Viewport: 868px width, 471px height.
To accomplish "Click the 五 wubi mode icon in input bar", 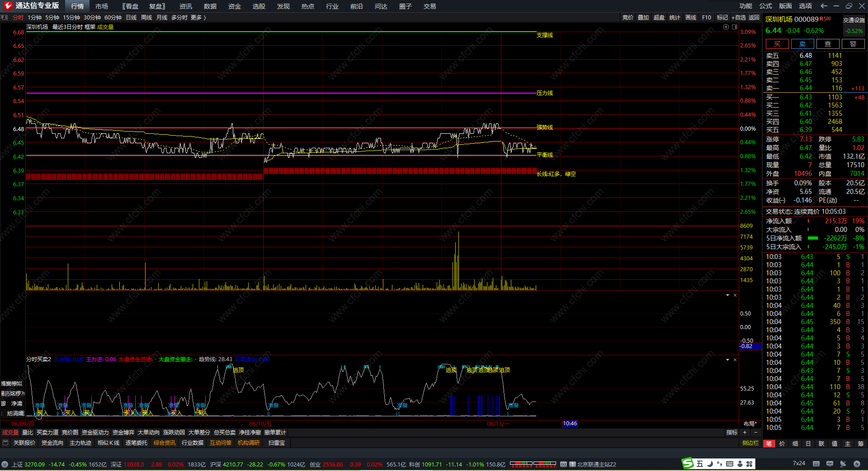I will (700, 464).
